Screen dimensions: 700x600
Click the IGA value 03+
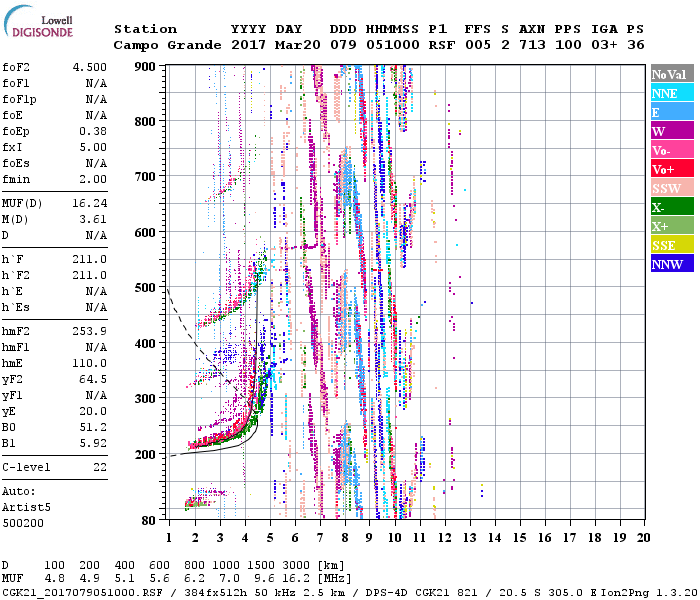604,45
